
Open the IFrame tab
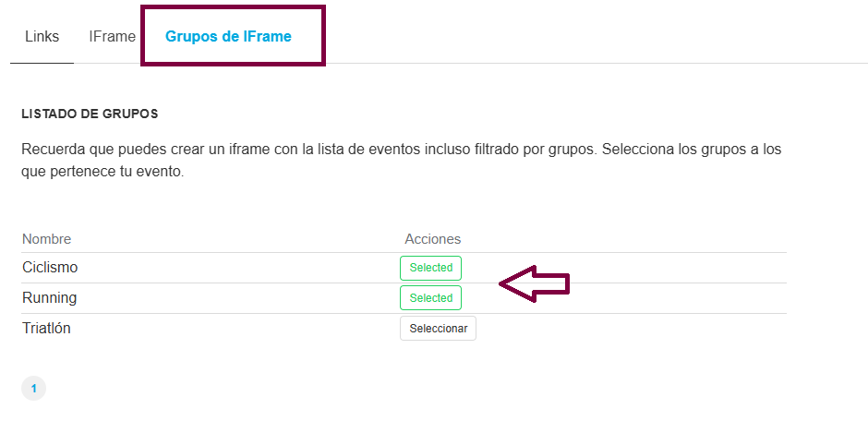[112, 37]
